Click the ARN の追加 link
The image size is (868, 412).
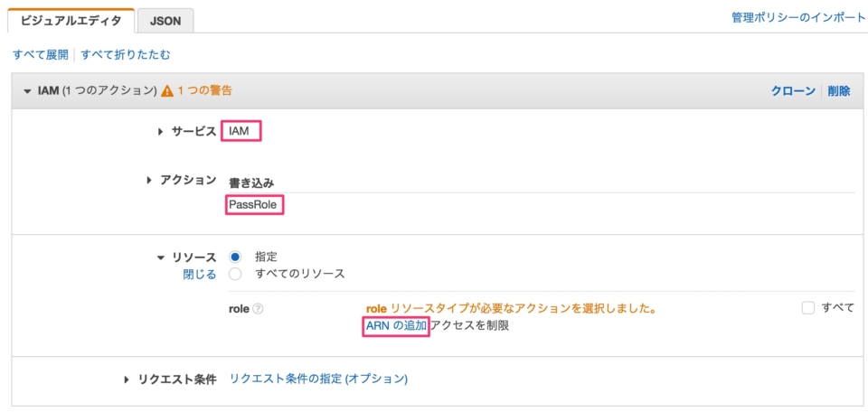(396, 326)
